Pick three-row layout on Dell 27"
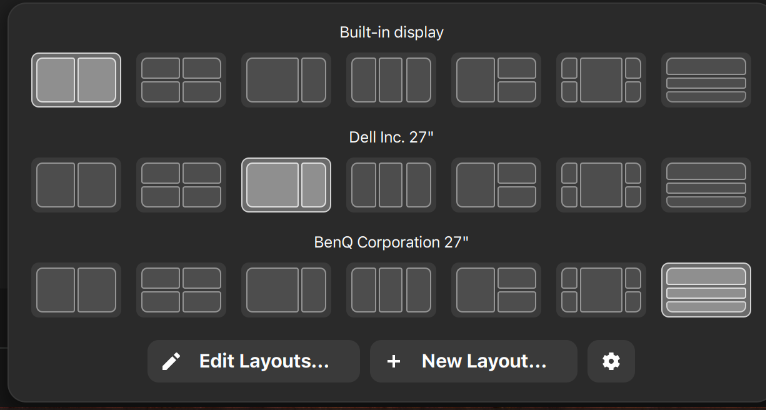Viewport: 766px width, 410px height. (706, 185)
